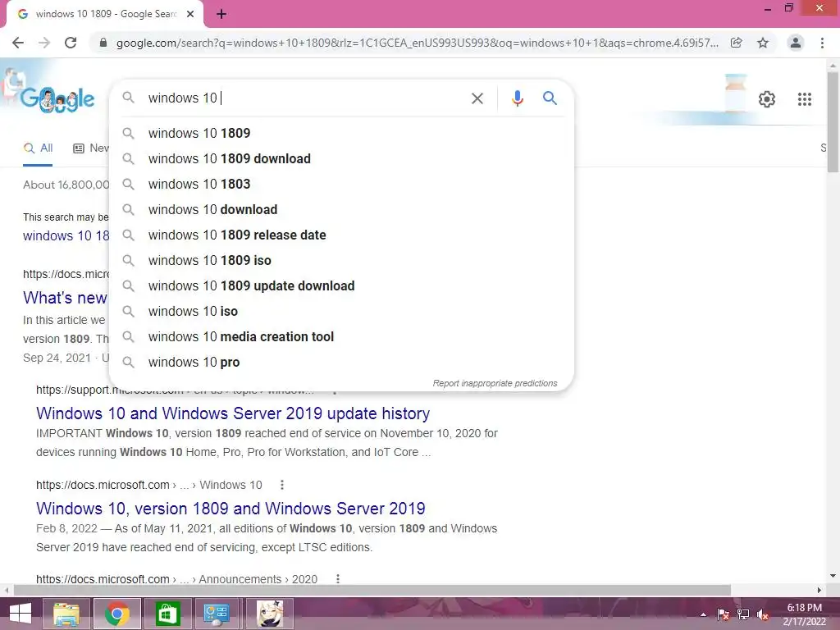Open result options for docs.microsoft.com Windows 10 result
This screenshot has width=840, height=630.
click(x=282, y=485)
